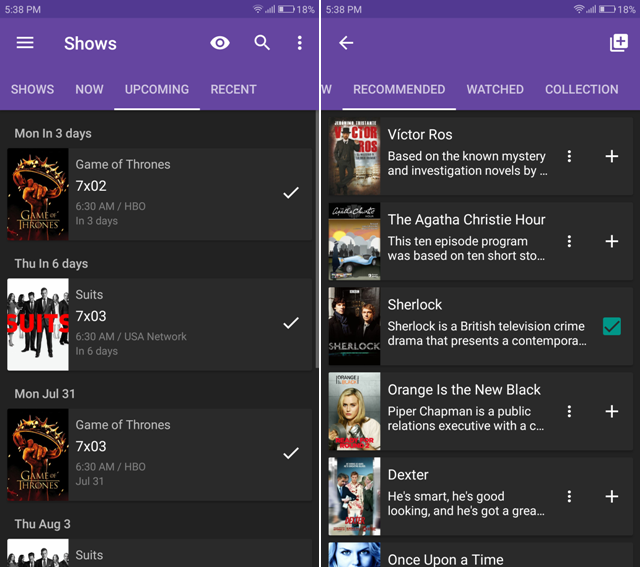Add Dexter using the plus icon
Screen dimensions: 640x567
[612, 496]
